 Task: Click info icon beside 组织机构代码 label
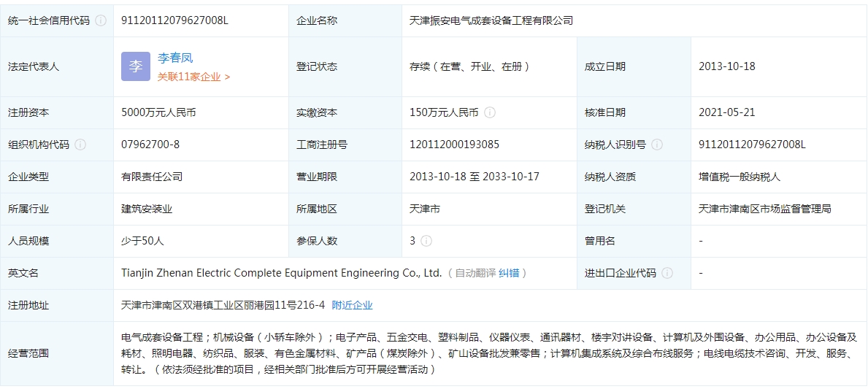pyautogui.click(x=80, y=145)
